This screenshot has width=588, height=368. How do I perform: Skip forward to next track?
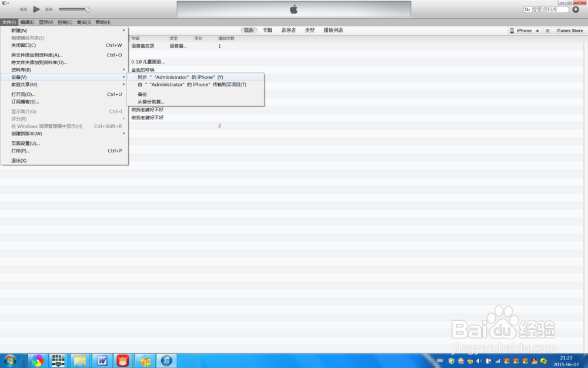tap(49, 9)
